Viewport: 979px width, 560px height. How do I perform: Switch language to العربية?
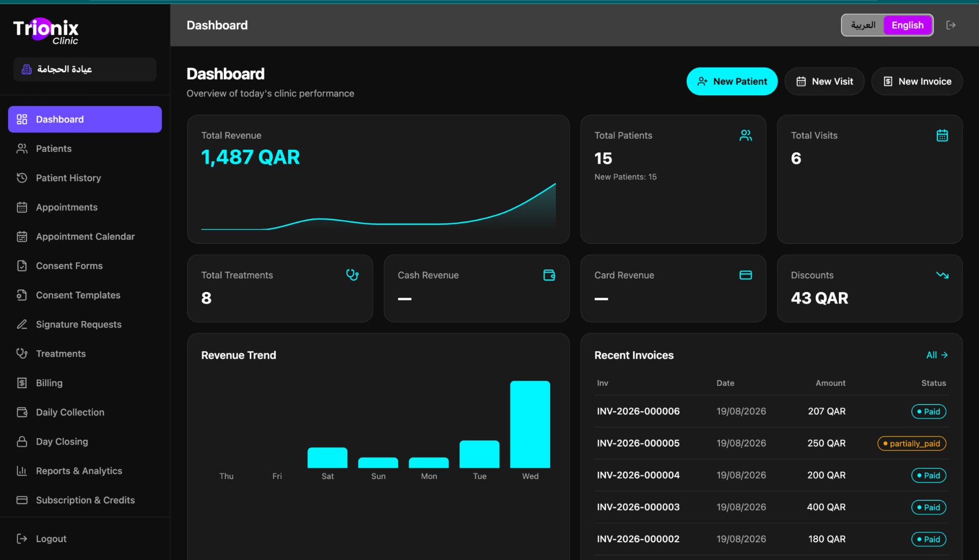(863, 25)
